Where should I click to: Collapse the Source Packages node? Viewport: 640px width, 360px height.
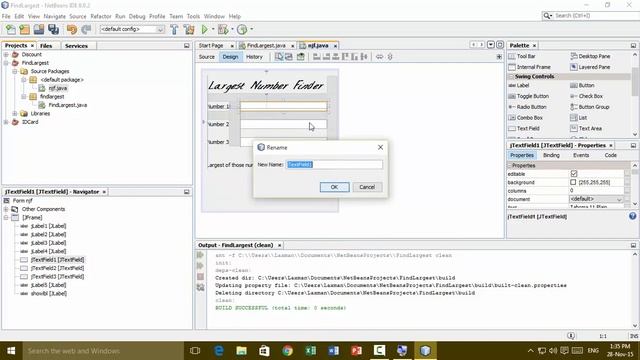tap(15, 71)
